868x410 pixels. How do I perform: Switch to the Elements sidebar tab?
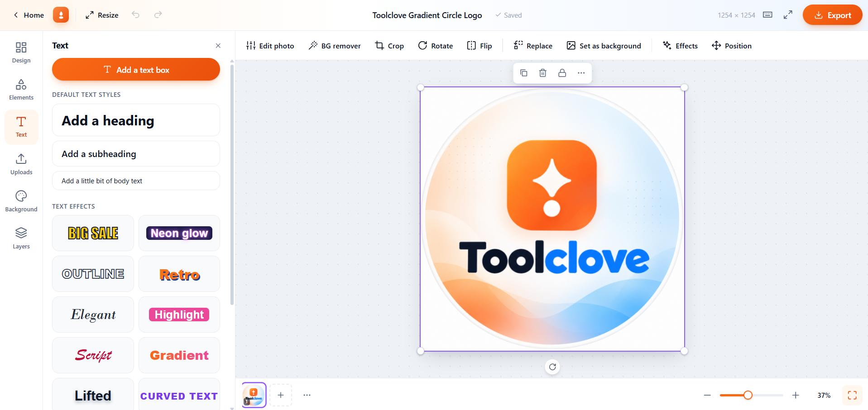[x=21, y=90]
